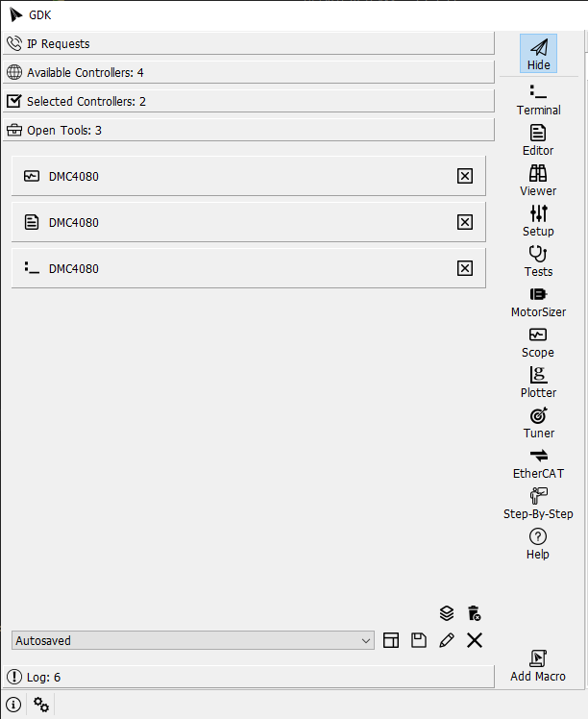Launch the Editor tool
This screenshot has height=719, width=588.
pyautogui.click(x=538, y=139)
